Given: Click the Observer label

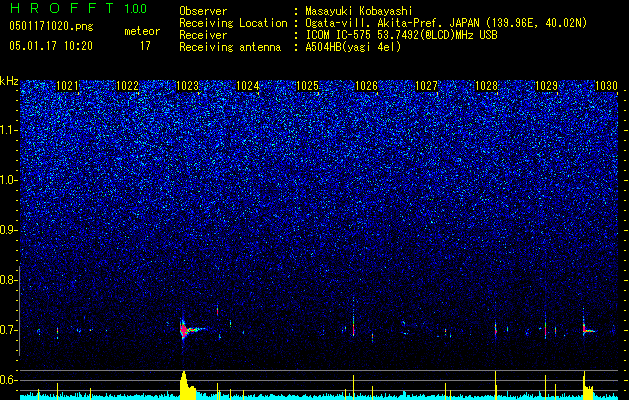Looking at the screenshot, I should [203, 11].
